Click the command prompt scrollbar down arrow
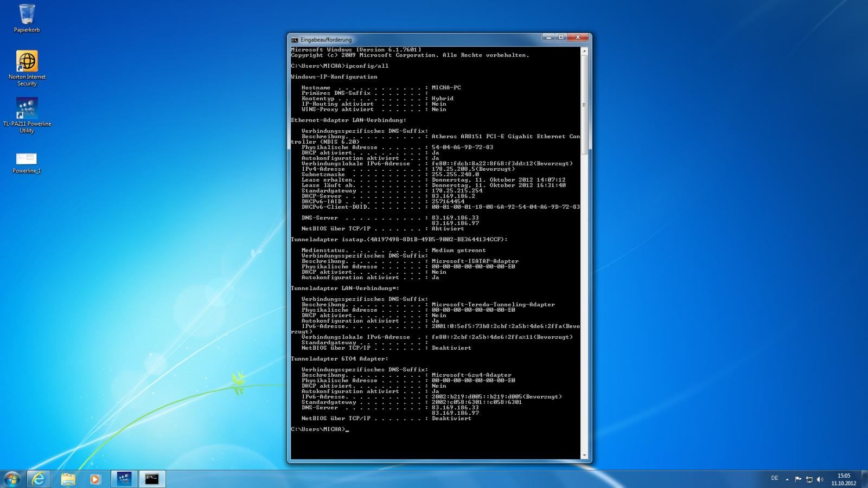 [584, 455]
